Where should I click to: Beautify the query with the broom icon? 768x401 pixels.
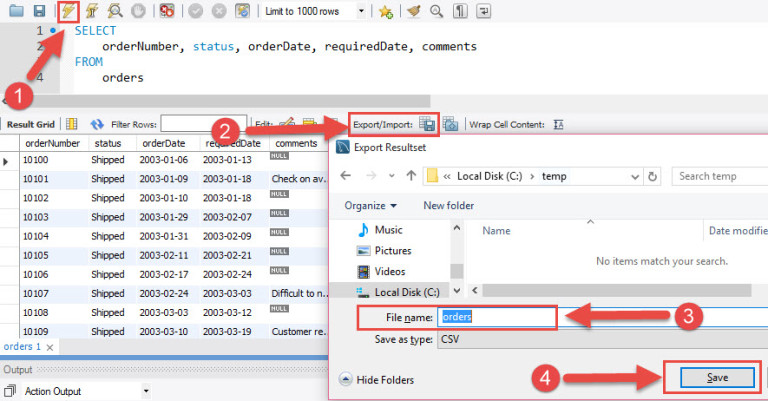[413, 11]
